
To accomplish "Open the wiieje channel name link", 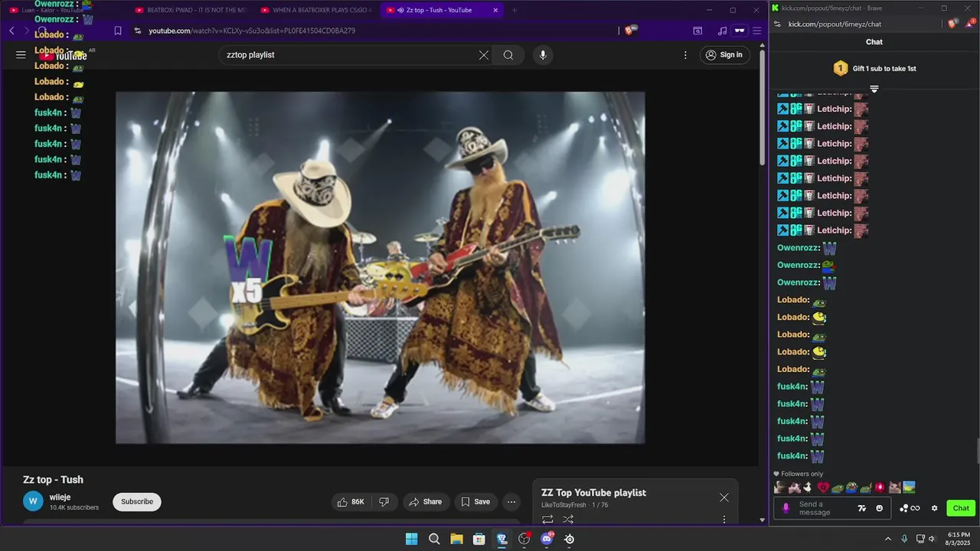I will coord(60,497).
